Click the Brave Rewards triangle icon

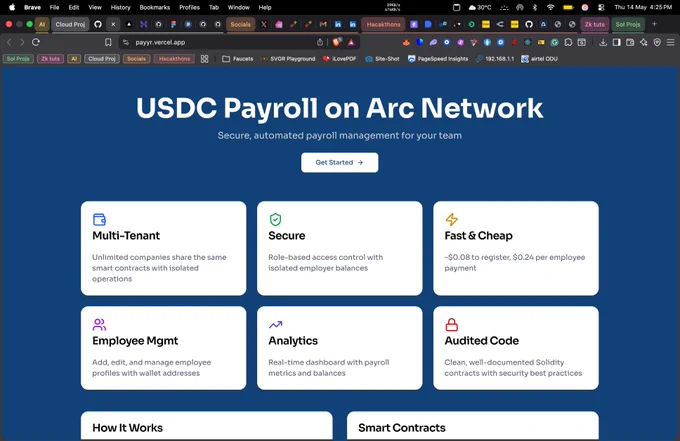coord(351,42)
